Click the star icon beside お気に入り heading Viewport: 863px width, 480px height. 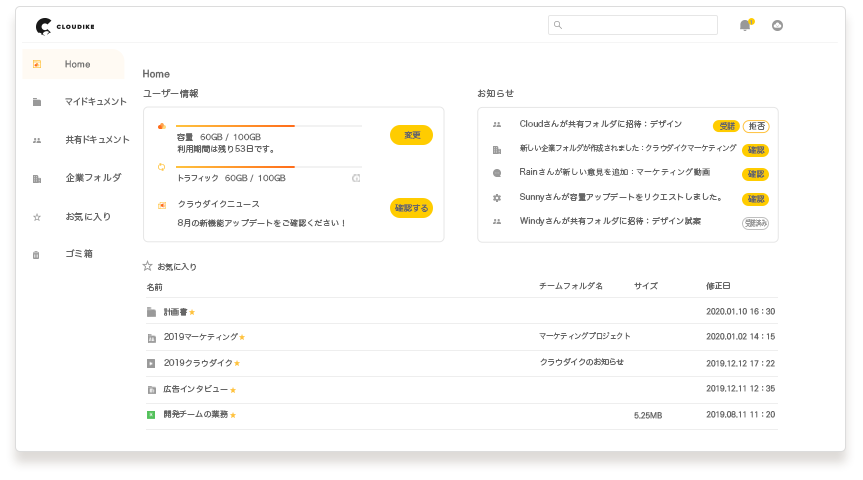148,266
